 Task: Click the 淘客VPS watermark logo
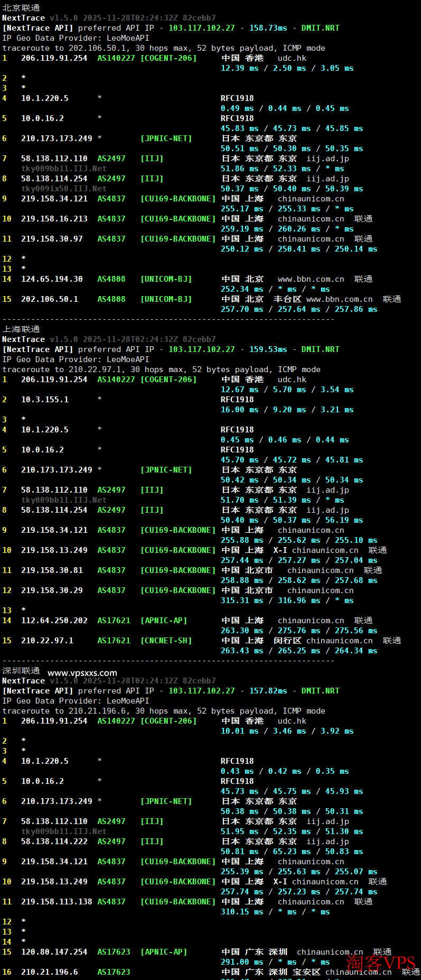[x=381, y=963]
